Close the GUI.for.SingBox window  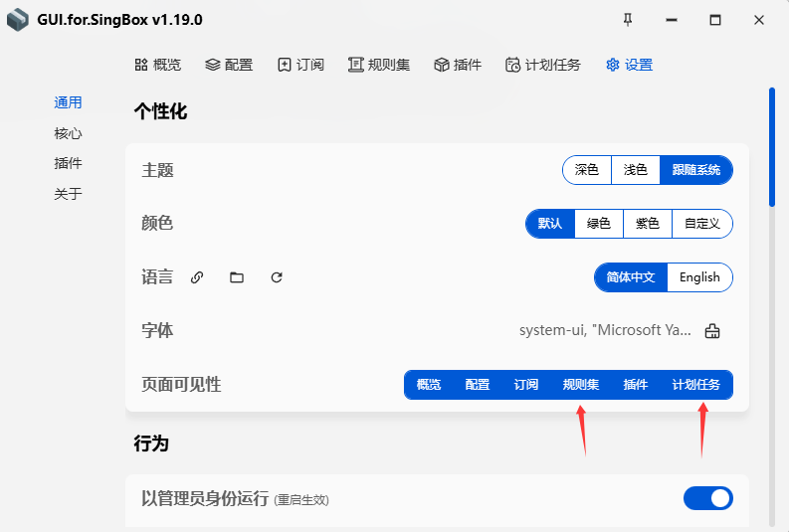click(759, 20)
